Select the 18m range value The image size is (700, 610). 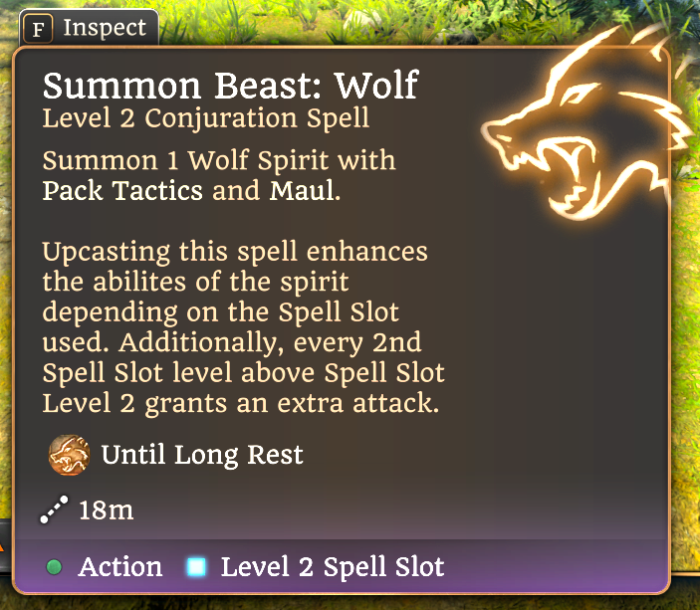(107, 509)
